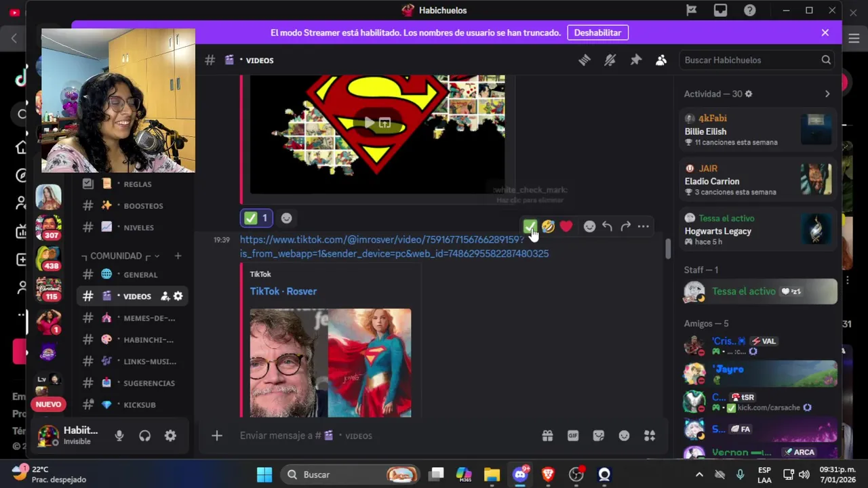The width and height of the screenshot is (868, 488).
Task: Open Tessa el activo Hogwarts Legacy card
Action: coord(758,230)
